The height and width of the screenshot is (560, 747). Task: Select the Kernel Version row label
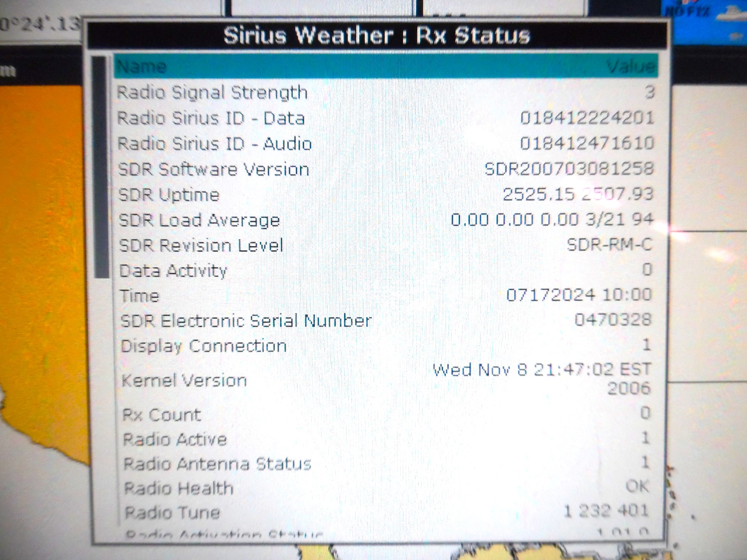(184, 381)
